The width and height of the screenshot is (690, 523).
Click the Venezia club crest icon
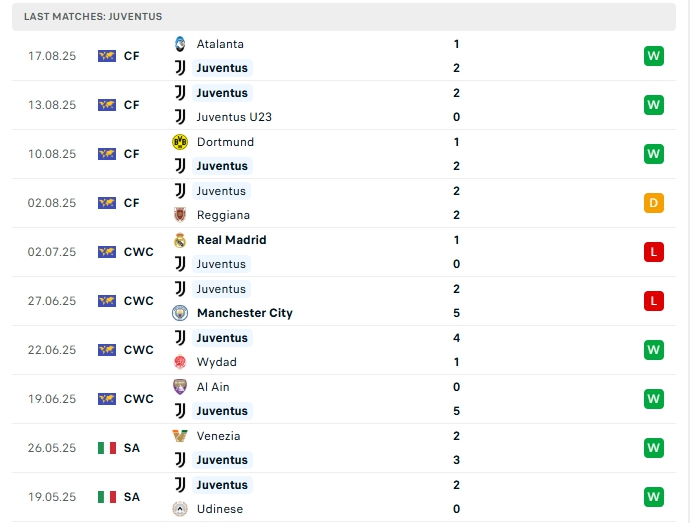coord(180,436)
